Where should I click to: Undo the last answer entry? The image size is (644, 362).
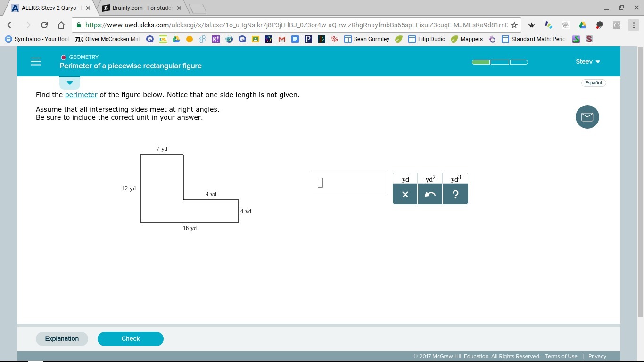point(430,194)
